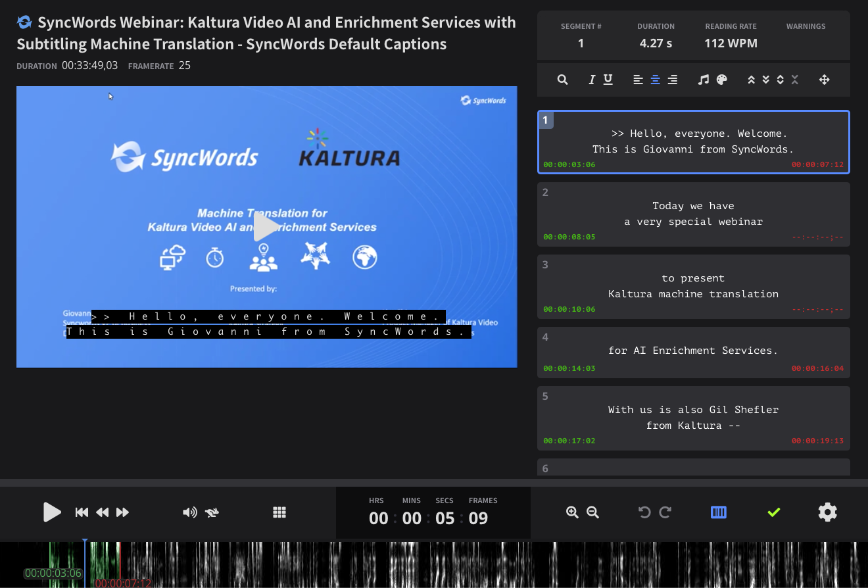The width and height of the screenshot is (868, 588).
Task: Toggle underline formatting on segment text
Action: click(x=608, y=79)
